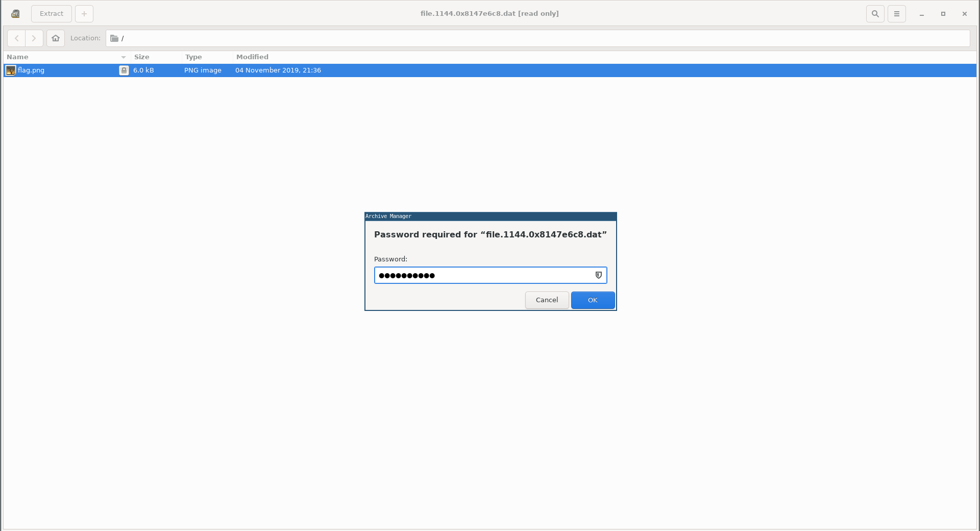The height and width of the screenshot is (531, 980).
Task: Focus the Password input field
Action: coord(485,275)
